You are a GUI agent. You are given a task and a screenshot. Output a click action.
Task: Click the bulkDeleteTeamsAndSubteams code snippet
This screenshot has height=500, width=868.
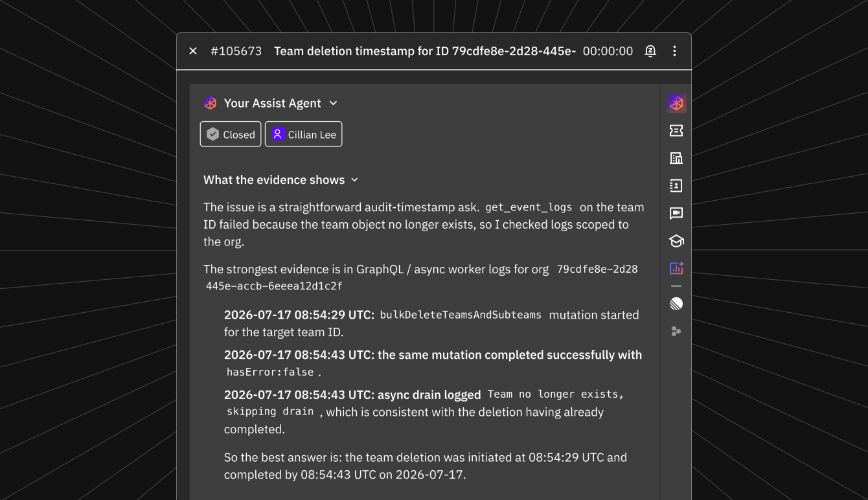point(461,315)
